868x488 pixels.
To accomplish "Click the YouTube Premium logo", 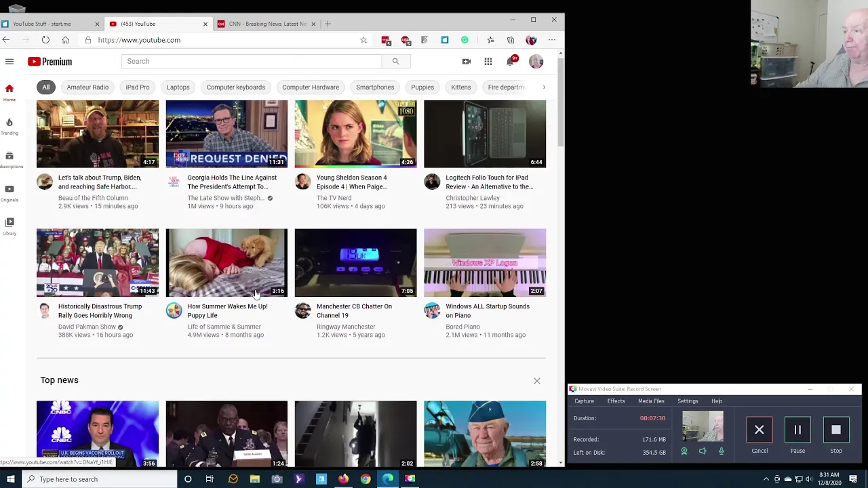I will coord(50,62).
